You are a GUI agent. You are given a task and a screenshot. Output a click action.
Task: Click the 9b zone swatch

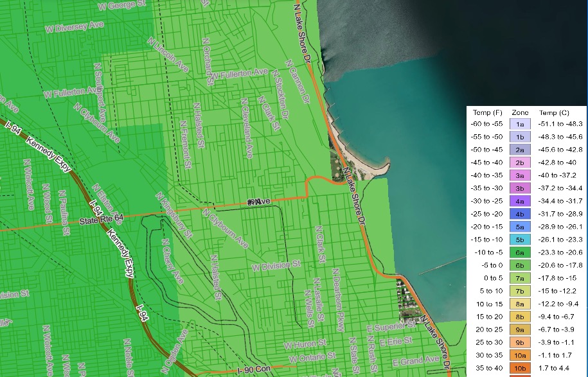tap(520, 342)
